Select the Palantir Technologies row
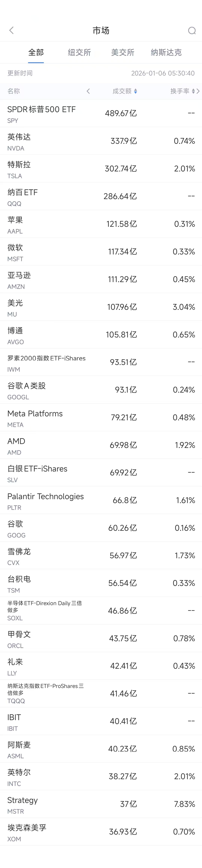The image size is (202, 868). 101,500
